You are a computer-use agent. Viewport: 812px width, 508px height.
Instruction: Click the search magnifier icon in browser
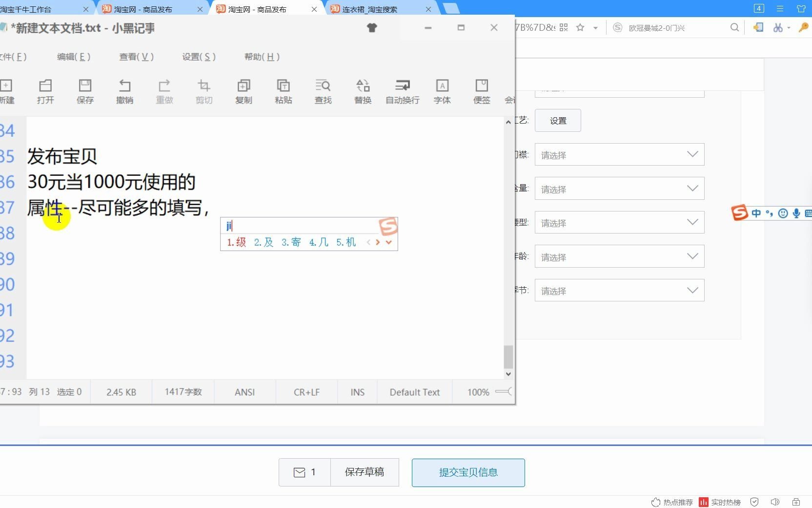tap(734, 28)
